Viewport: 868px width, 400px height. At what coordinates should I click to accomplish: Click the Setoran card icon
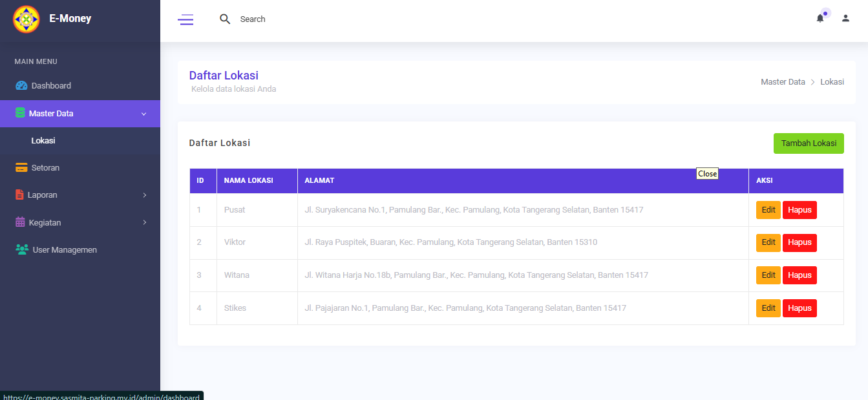click(21, 168)
